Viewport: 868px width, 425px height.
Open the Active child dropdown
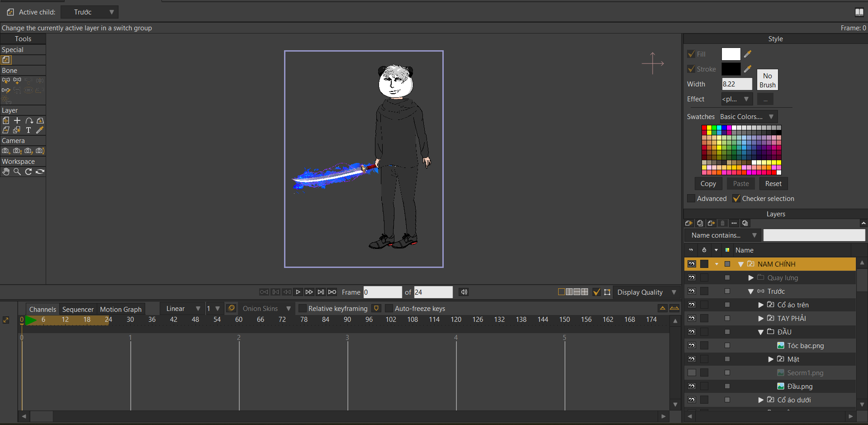90,12
